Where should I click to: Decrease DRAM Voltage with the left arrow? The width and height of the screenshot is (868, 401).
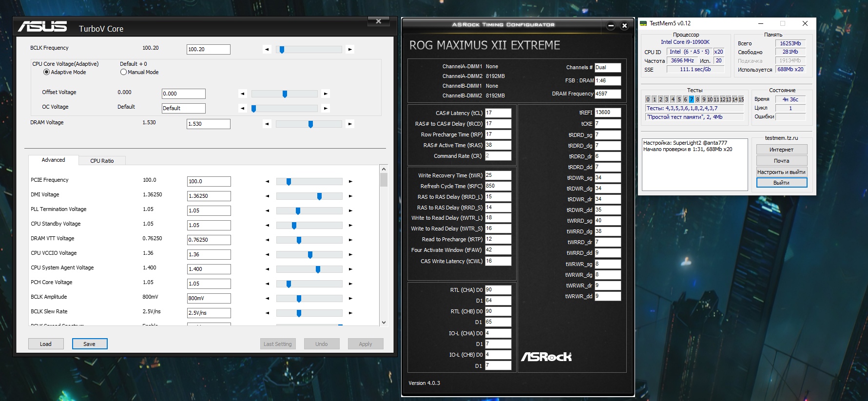pyautogui.click(x=267, y=124)
